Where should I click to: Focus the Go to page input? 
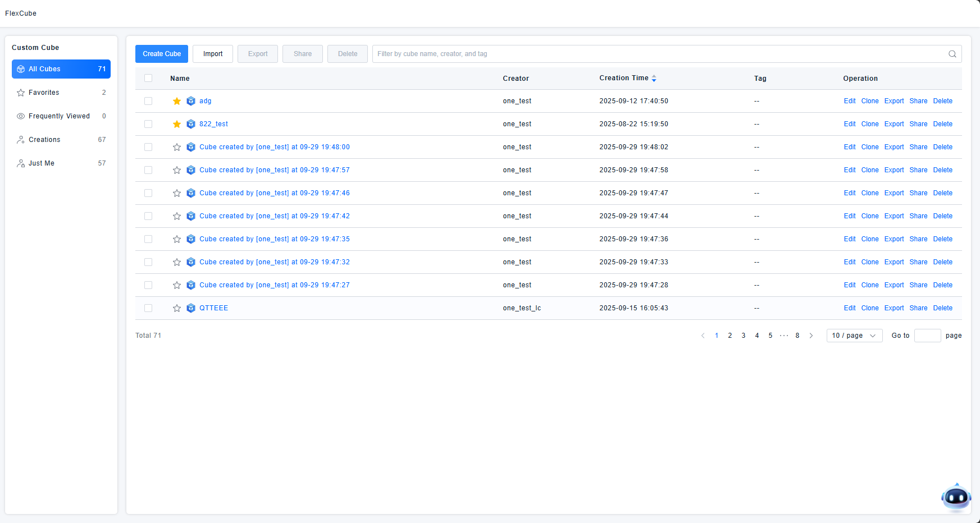click(x=927, y=336)
